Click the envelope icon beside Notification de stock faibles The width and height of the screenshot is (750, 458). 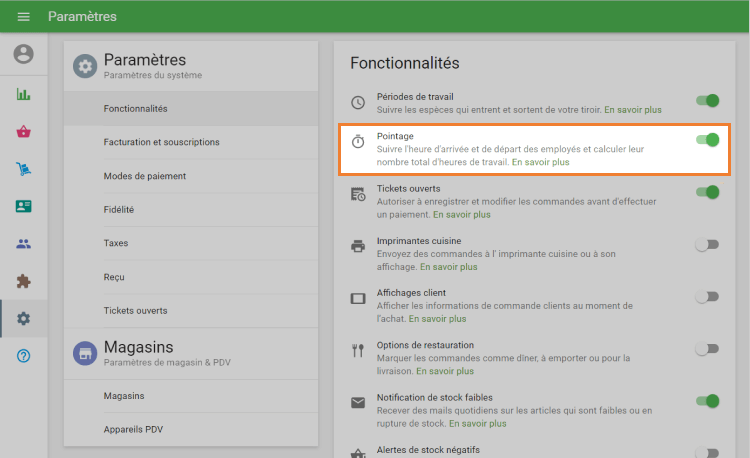[x=358, y=403]
